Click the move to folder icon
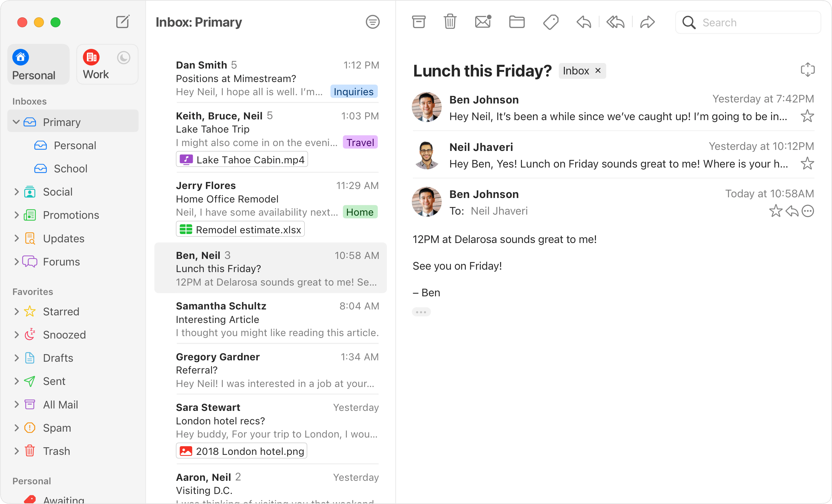 point(515,22)
